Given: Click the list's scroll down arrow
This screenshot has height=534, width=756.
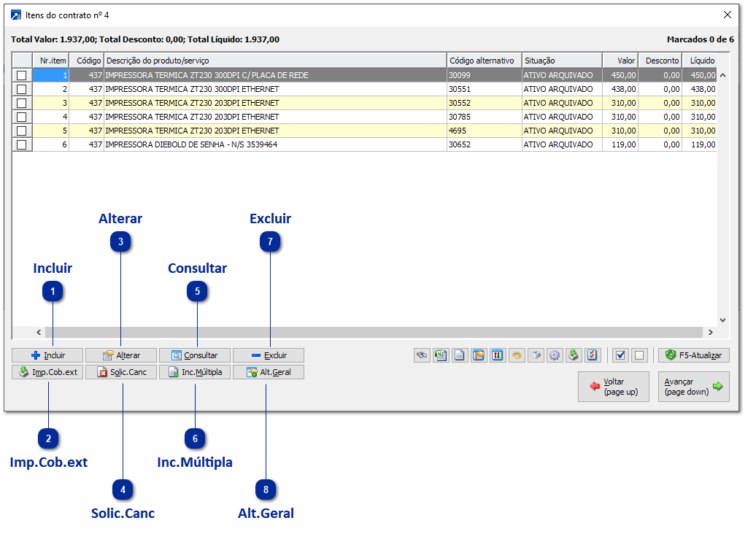Looking at the screenshot, I should point(722,320).
